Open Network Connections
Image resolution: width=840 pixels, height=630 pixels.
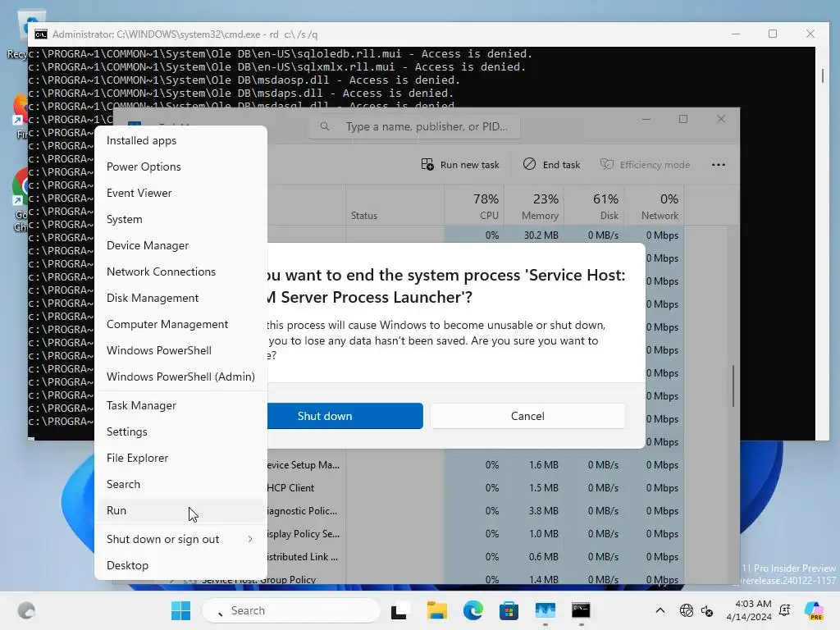[180, 272]
